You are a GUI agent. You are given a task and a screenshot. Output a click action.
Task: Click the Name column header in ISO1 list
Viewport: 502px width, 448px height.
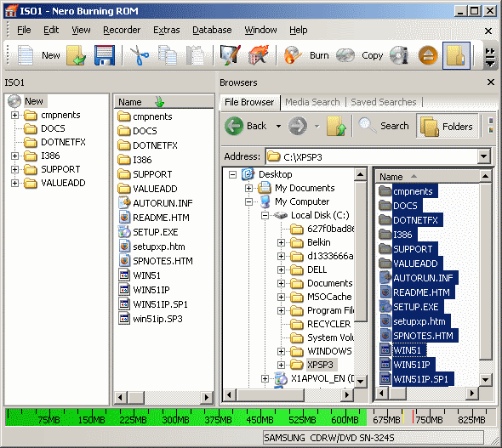click(x=164, y=102)
